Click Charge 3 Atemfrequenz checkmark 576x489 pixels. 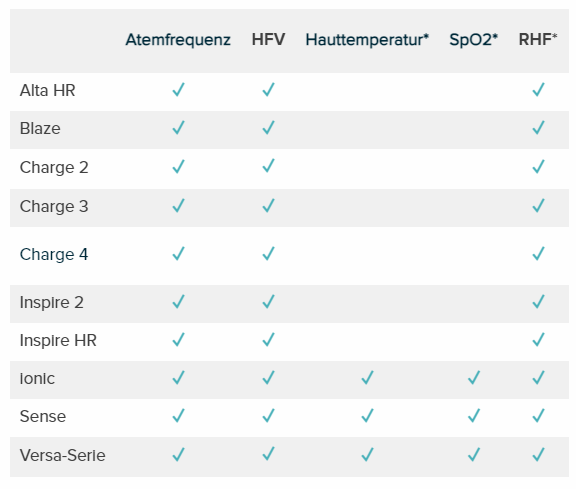click(x=179, y=206)
